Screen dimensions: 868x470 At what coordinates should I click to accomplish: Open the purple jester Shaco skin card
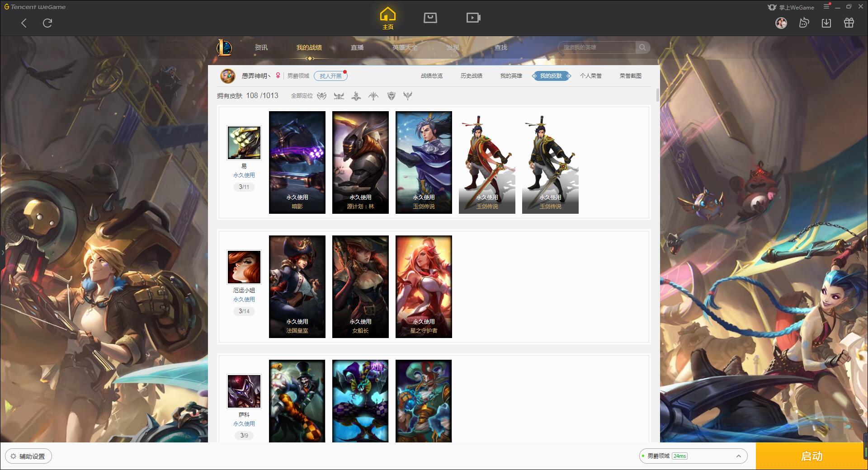[360, 401]
